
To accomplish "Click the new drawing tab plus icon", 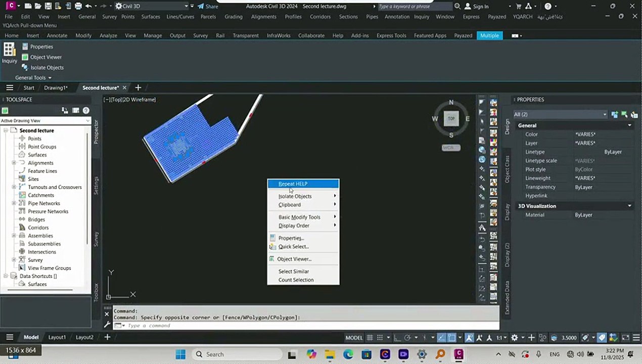I will click(138, 87).
